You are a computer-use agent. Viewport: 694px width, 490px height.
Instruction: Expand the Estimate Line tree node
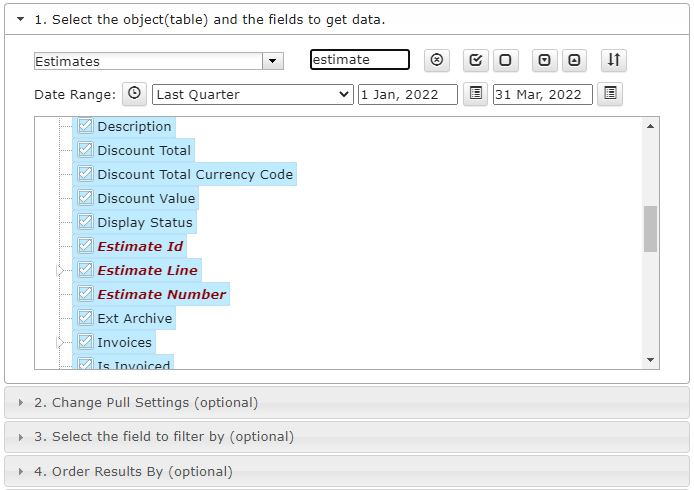(x=60, y=270)
